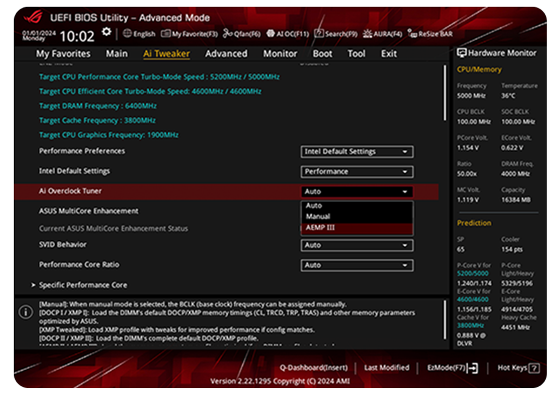Select AEMP III option

(x=357, y=228)
